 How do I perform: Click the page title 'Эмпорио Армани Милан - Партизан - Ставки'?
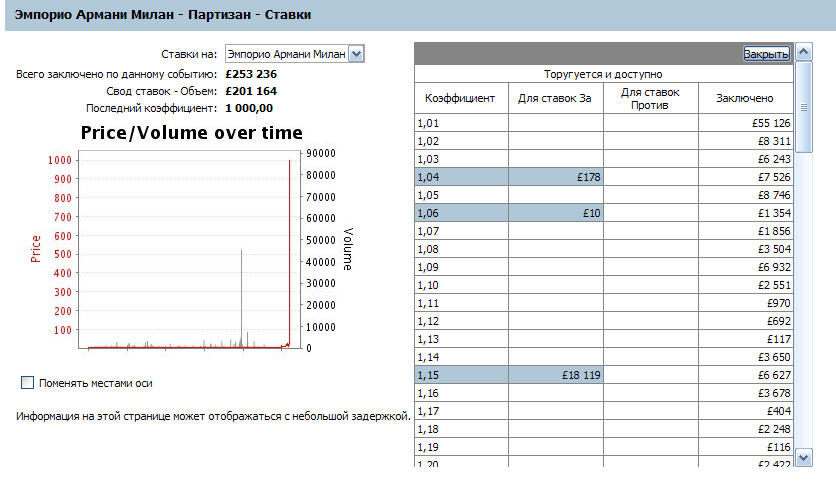click(x=163, y=14)
